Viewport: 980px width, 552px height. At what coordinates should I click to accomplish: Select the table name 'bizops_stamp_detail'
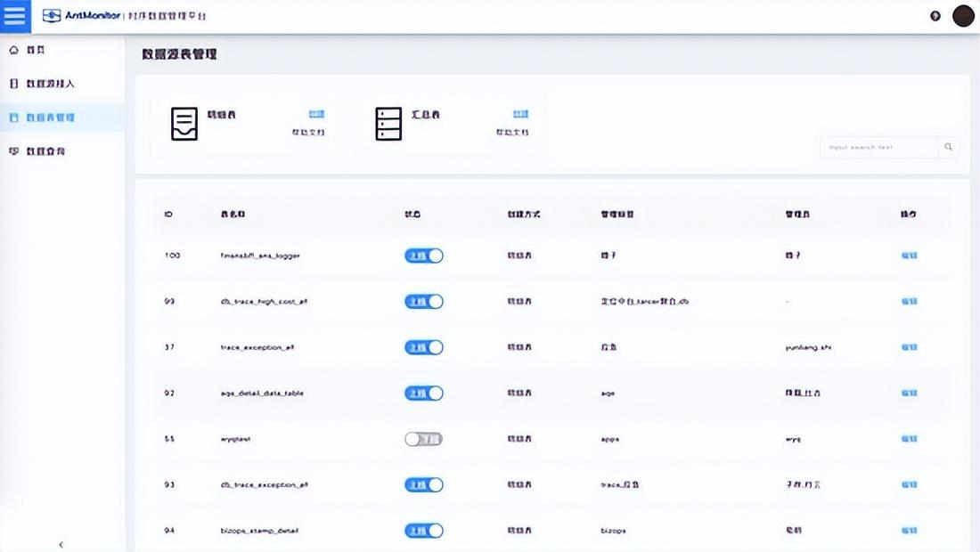point(259,531)
